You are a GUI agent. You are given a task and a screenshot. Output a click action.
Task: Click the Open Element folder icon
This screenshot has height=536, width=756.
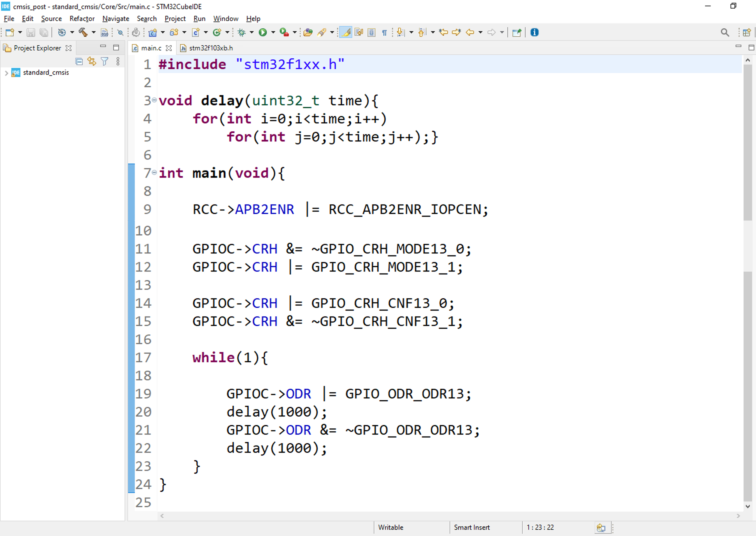308,32
